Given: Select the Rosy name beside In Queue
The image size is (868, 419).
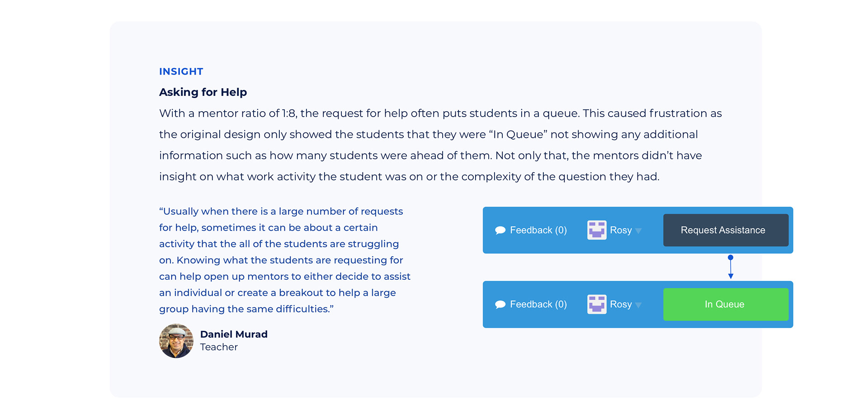Looking at the screenshot, I should point(621,304).
